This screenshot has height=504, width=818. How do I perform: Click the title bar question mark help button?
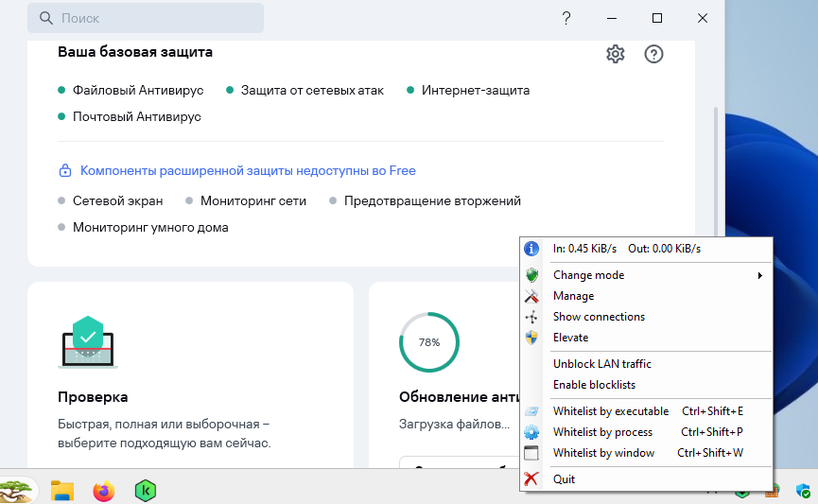tap(566, 18)
